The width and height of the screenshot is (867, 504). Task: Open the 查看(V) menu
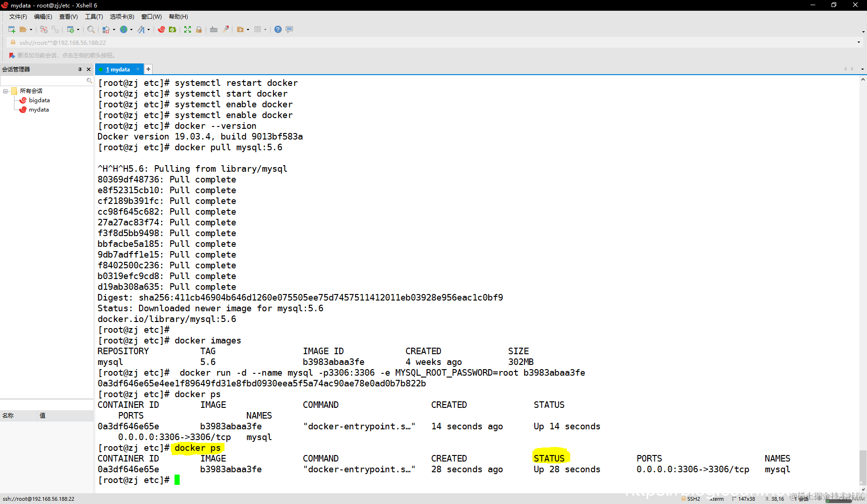(x=69, y=17)
